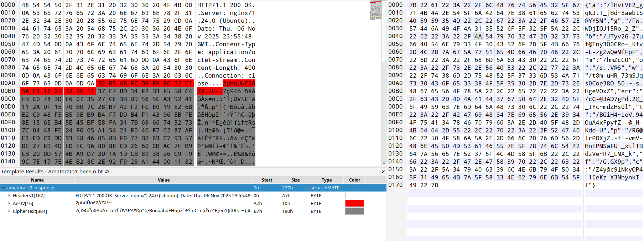Click the '10h' size cell of AesIV
The image size is (644, 241).
(286, 203)
